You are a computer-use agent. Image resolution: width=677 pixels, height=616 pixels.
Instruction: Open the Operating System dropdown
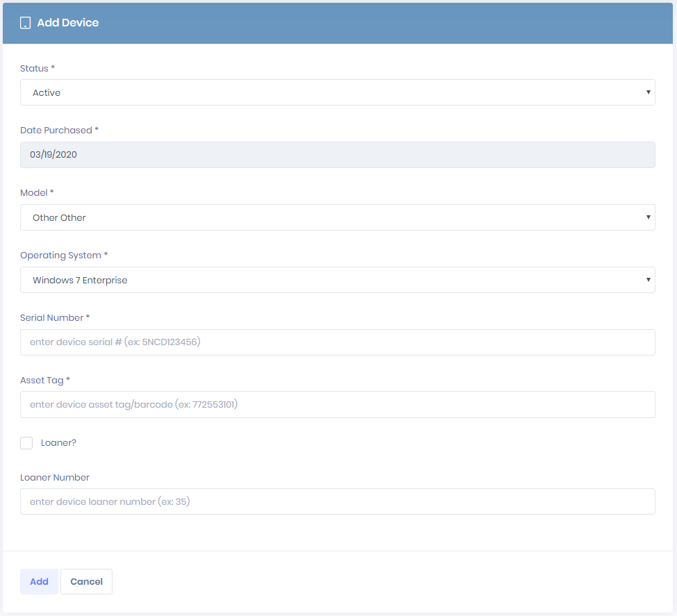pyautogui.click(x=337, y=280)
